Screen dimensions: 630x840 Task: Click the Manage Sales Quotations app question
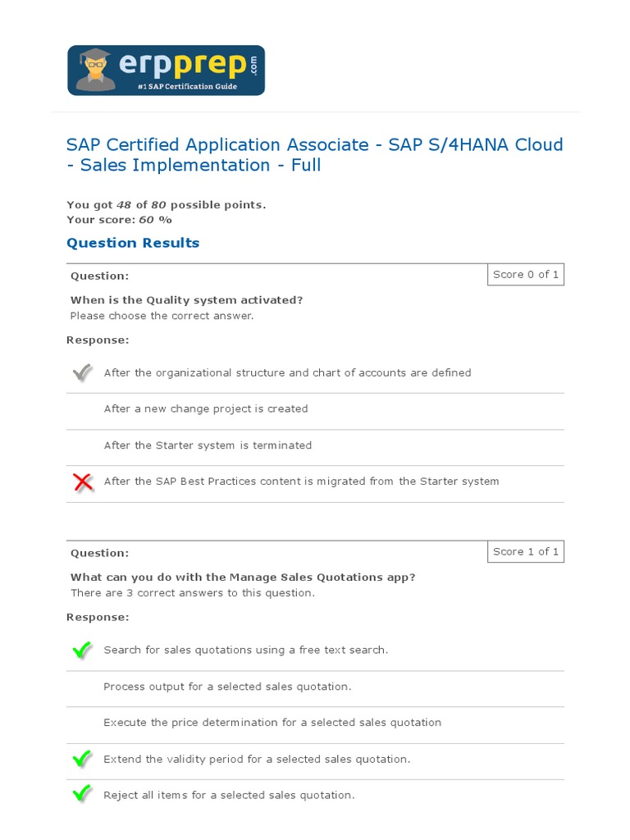click(x=243, y=577)
